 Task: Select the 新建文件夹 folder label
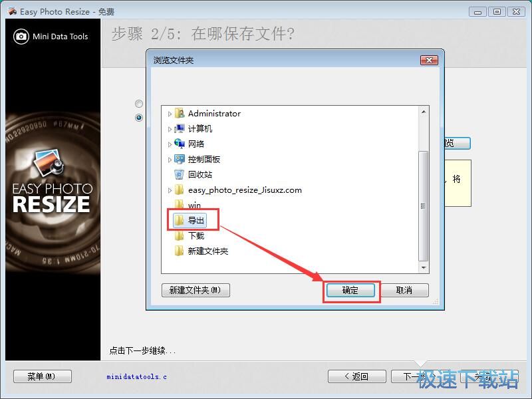(x=208, y=251)
